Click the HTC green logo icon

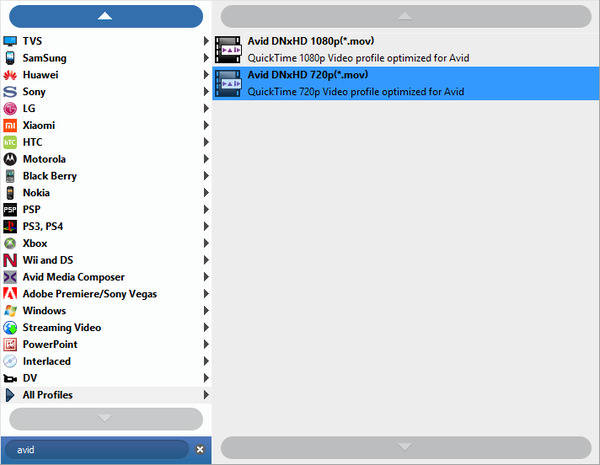coord(10,142)
